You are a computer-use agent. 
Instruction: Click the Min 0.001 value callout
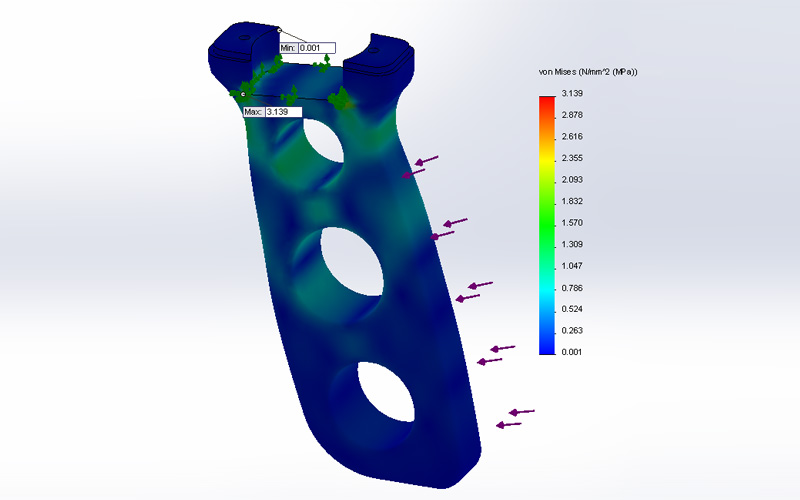click(308, 48)
